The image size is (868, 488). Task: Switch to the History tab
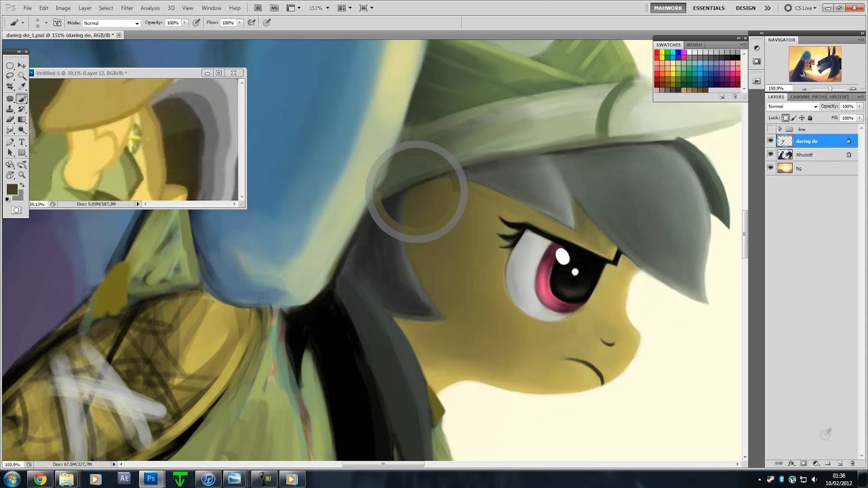(x=839, y=97)
